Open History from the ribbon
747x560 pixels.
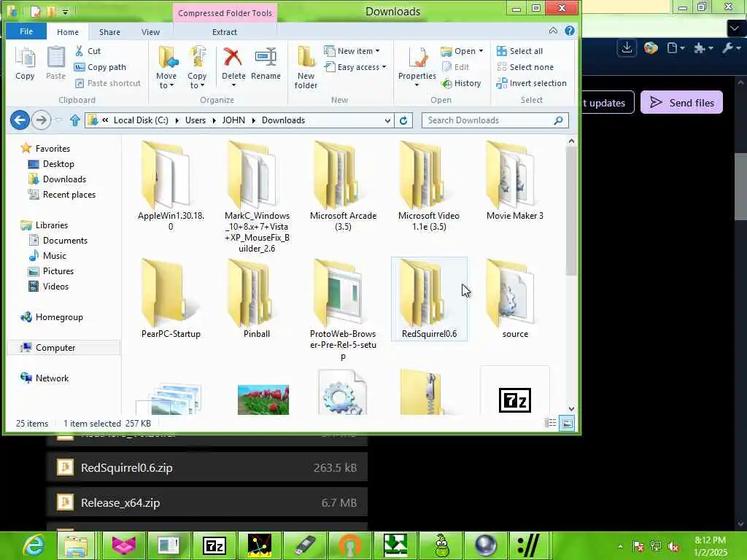(461, 83)
